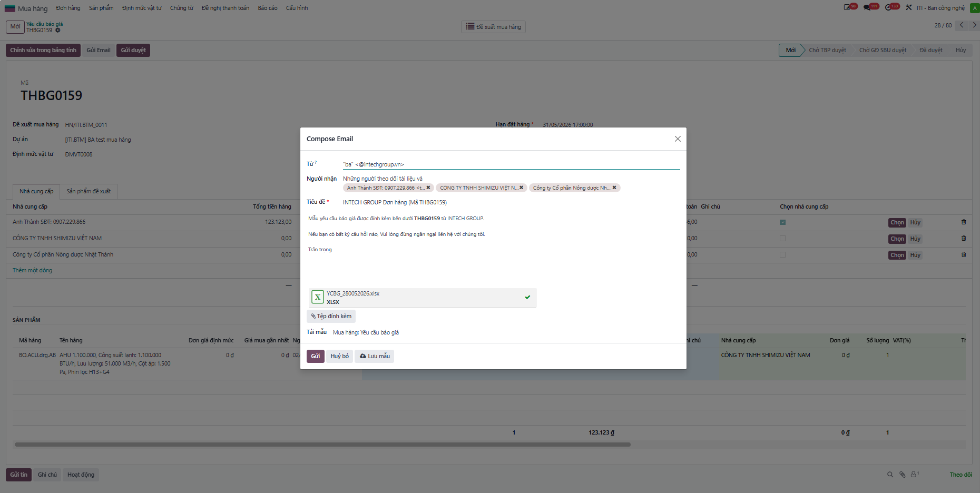Edit the Từ sender email field
This screenshot has width=980, height=493.
511,164
